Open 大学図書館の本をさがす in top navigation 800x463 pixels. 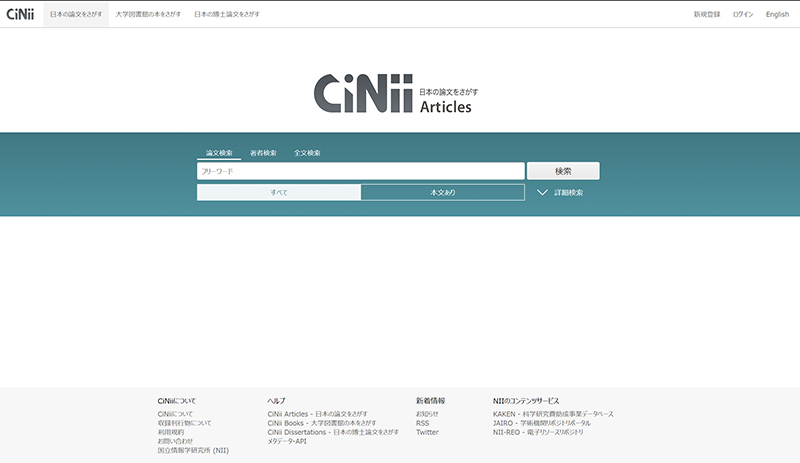(148, 14)
